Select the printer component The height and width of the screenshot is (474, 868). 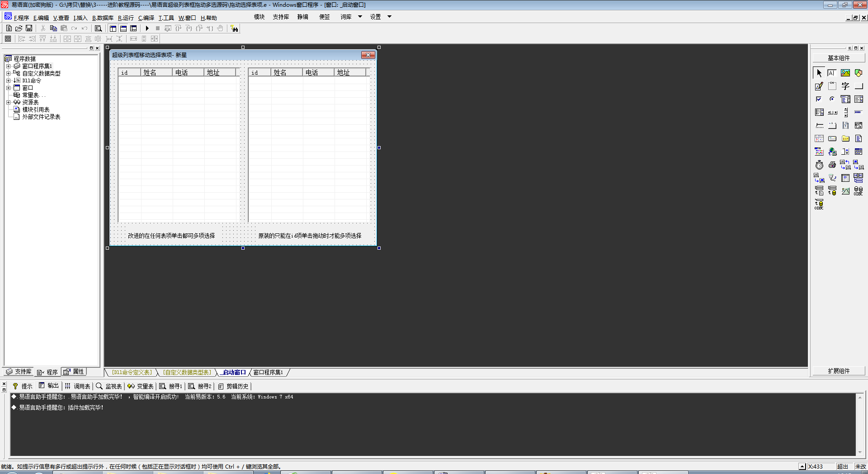(832, 165)
